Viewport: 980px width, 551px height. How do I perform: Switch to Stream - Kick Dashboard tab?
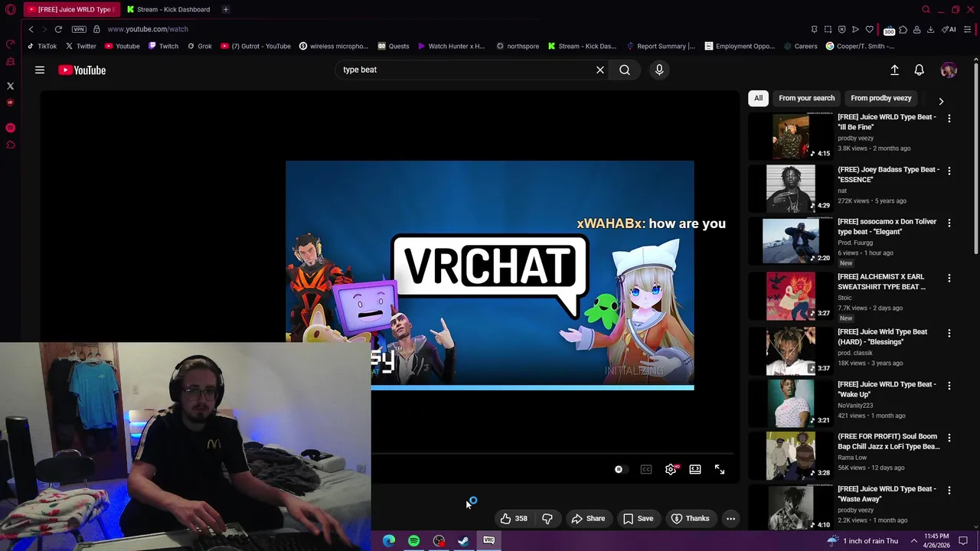coord(168,9)
